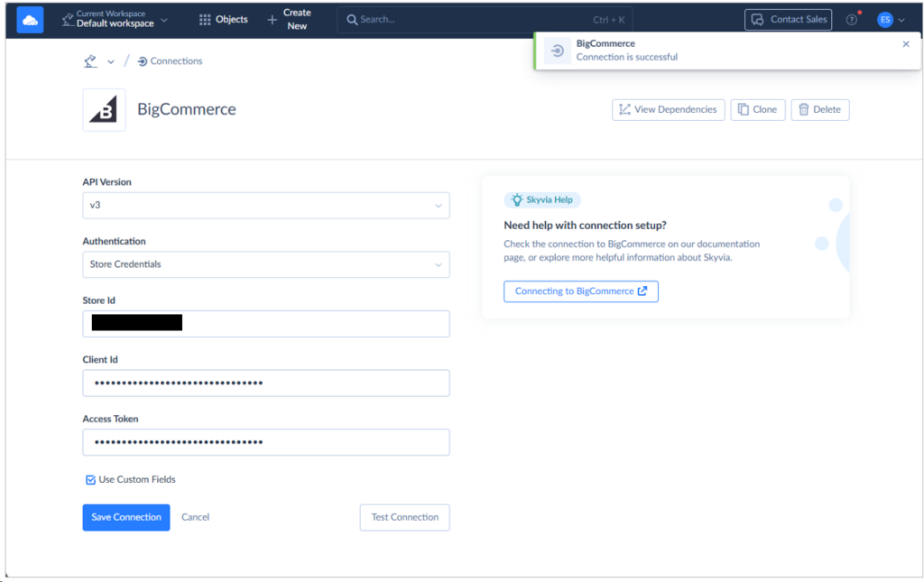Click the plus icon beside Create New

(273, 20)
